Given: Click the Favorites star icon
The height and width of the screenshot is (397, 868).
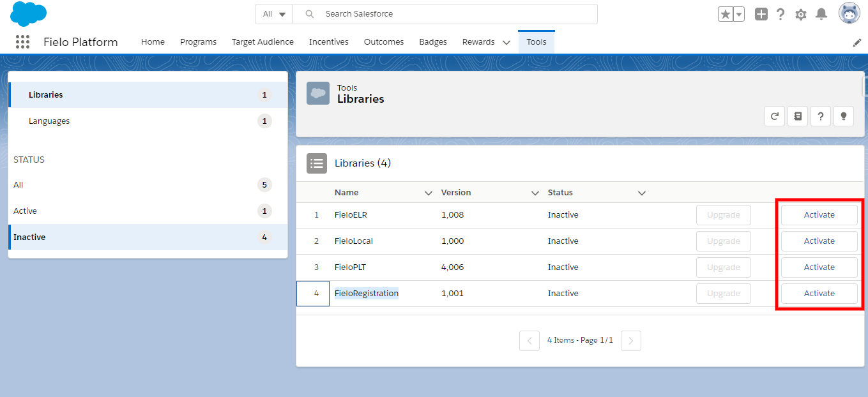Looking at the screenshot, I should pos(726,14).
